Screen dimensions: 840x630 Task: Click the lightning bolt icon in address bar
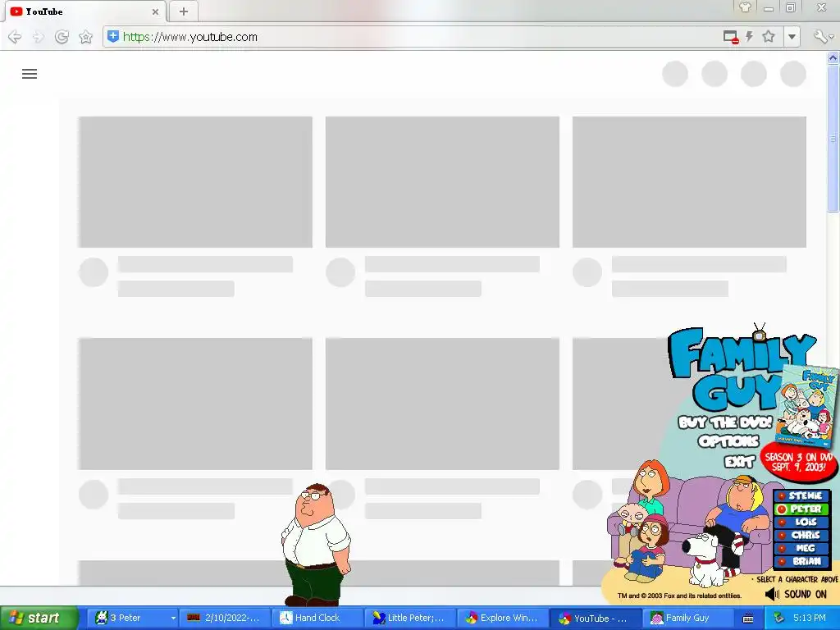click(x=750, y=36)
